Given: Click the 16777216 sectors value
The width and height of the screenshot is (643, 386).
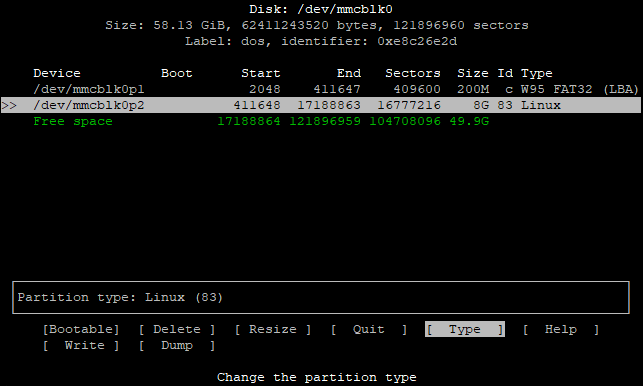Looking at the screenshot, I should coord(409,105).
